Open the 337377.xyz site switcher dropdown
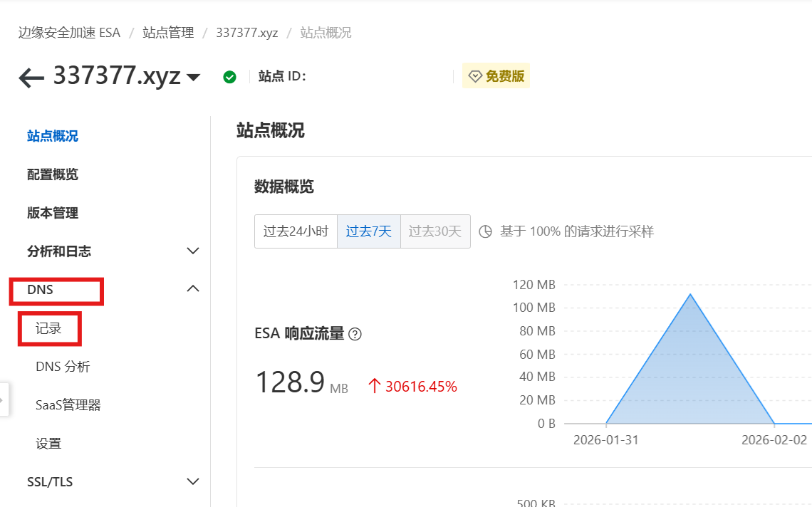The height and width of the screenshot is (507, 812). 193,77
